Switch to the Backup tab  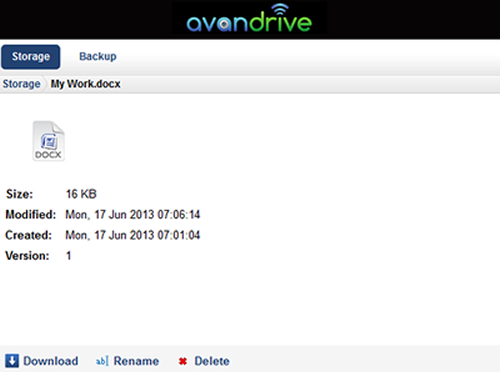pos(98,56)
